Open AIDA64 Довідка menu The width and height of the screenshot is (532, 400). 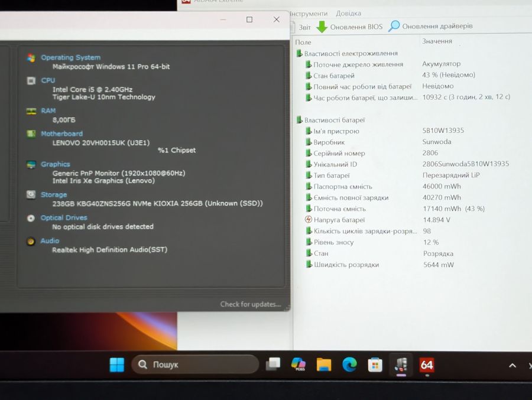click(348, 14)
